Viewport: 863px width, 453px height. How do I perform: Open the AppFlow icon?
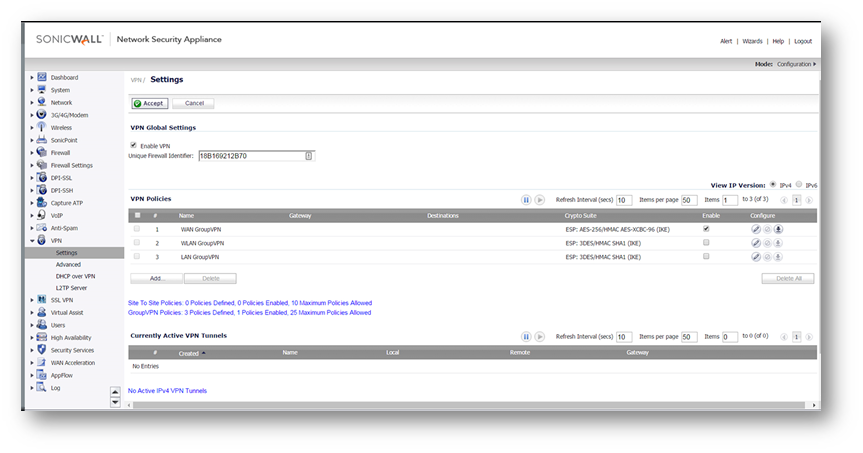(42, 375)
